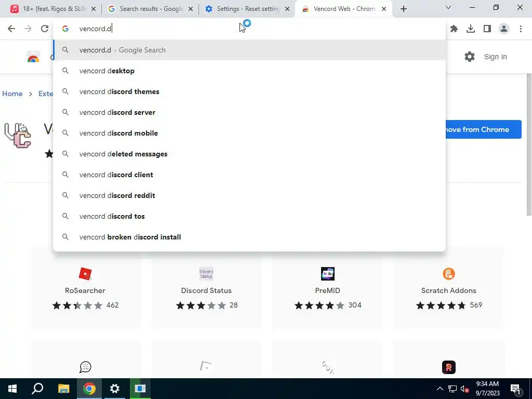Screen dimensions: 532x399
Task: Click the Scratch Addons extension icon
Action: click(x=448, y=274)
